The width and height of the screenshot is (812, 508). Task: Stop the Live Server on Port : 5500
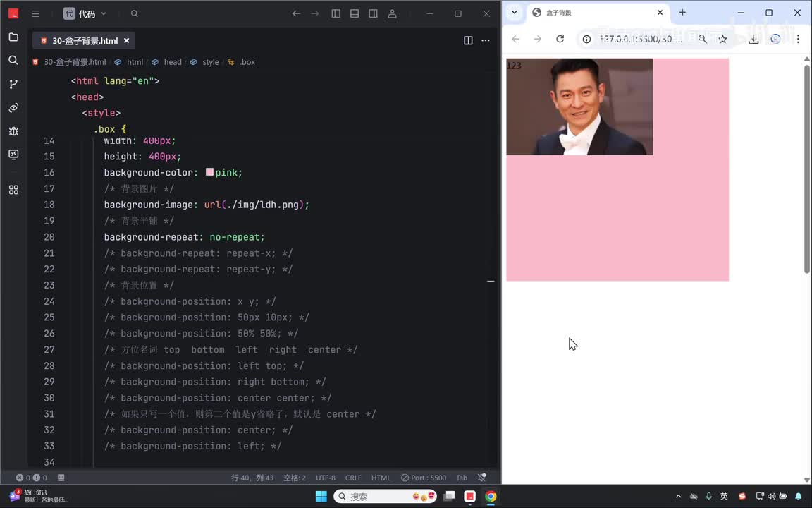[424, 478]
